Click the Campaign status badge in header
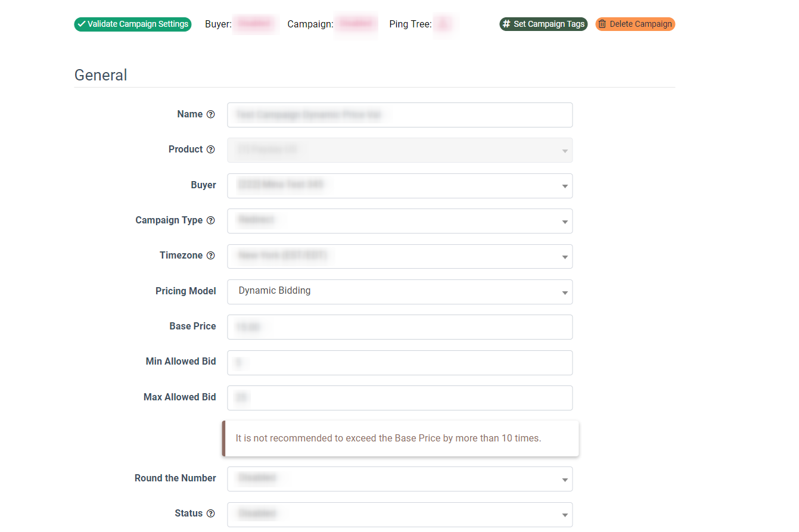 (356, 24)
